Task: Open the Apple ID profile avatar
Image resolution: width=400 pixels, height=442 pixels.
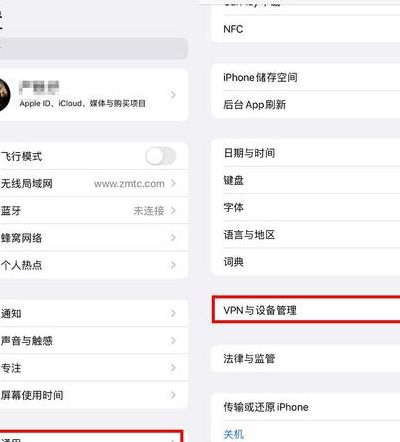Action: click(x=4, y=95)
